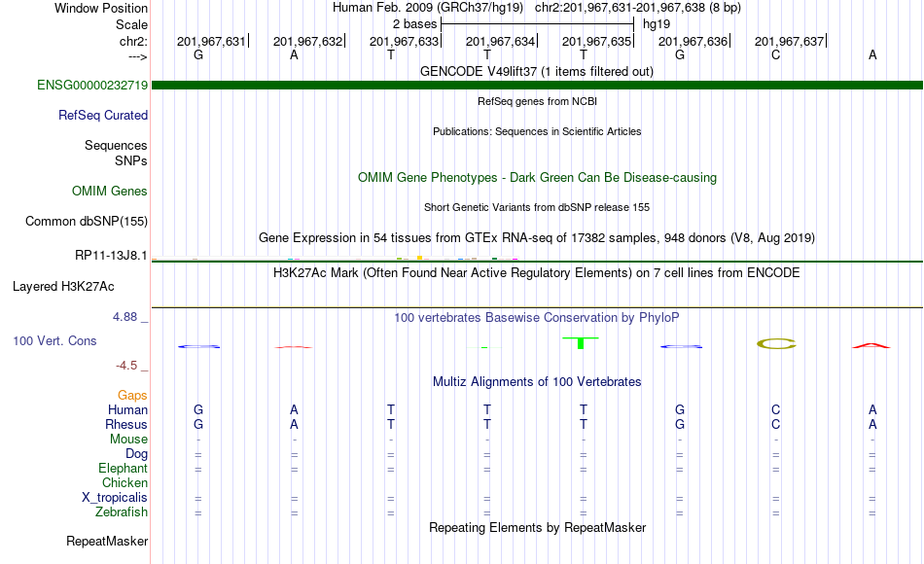Image resolution: width=924 pixels, height=564 pixels.
Task: Click the RefSeq genes from NCBI title
Action: click(x=538, y=101)
